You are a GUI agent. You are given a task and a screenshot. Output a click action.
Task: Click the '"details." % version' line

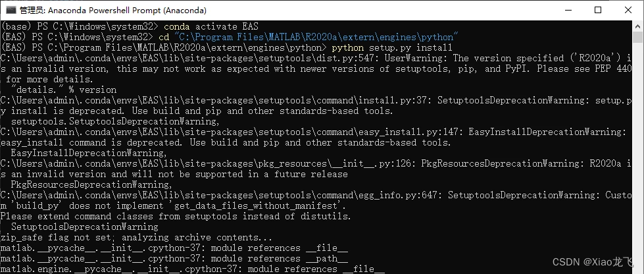pos(64,90)
